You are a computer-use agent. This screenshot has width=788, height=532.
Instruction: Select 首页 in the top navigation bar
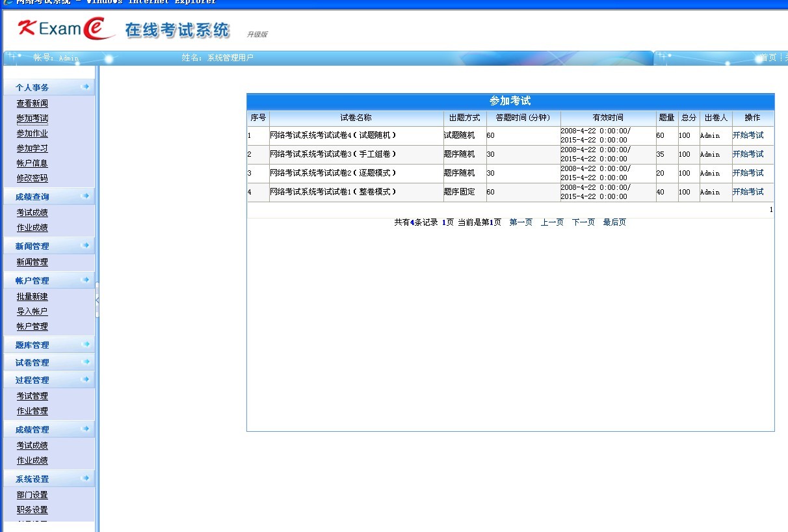coord(767,57)
